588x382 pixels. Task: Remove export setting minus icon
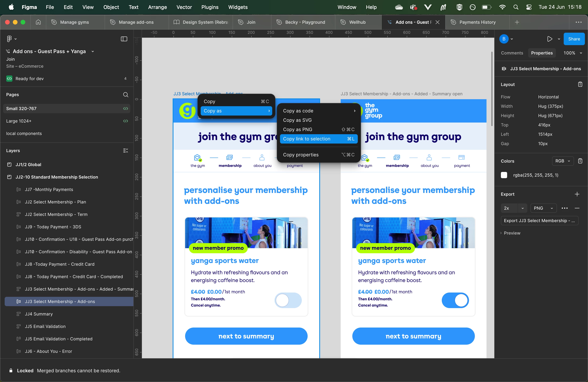tap(577, 208)
